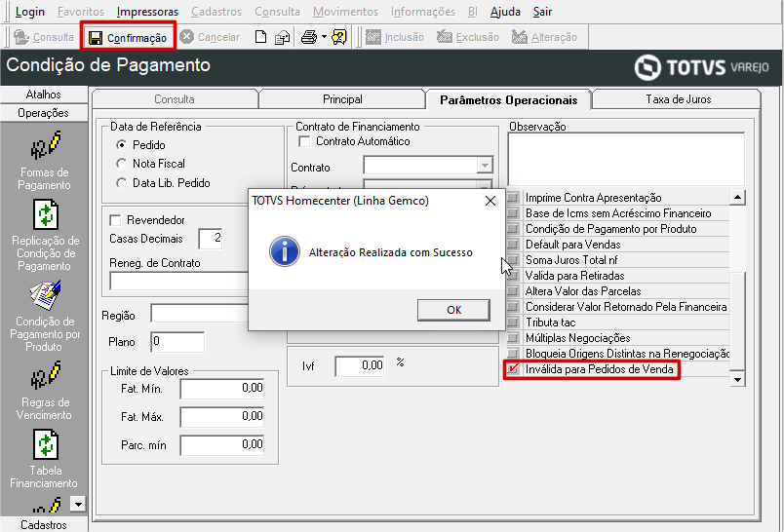The width and height of the screenshot is (784, 532).
Task: Click the options list scroll down arrow
Action: tap(737, 380)
